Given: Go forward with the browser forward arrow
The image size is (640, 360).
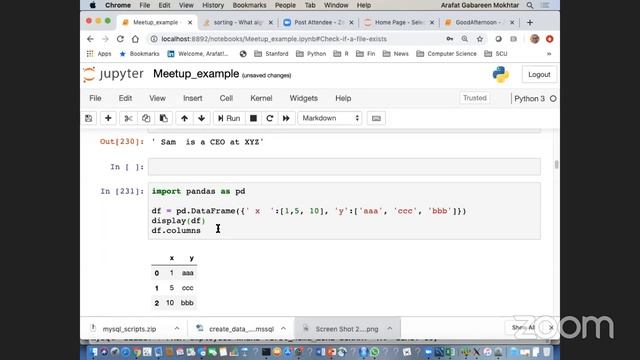Looking at the screenshot, I should [105, 39].
